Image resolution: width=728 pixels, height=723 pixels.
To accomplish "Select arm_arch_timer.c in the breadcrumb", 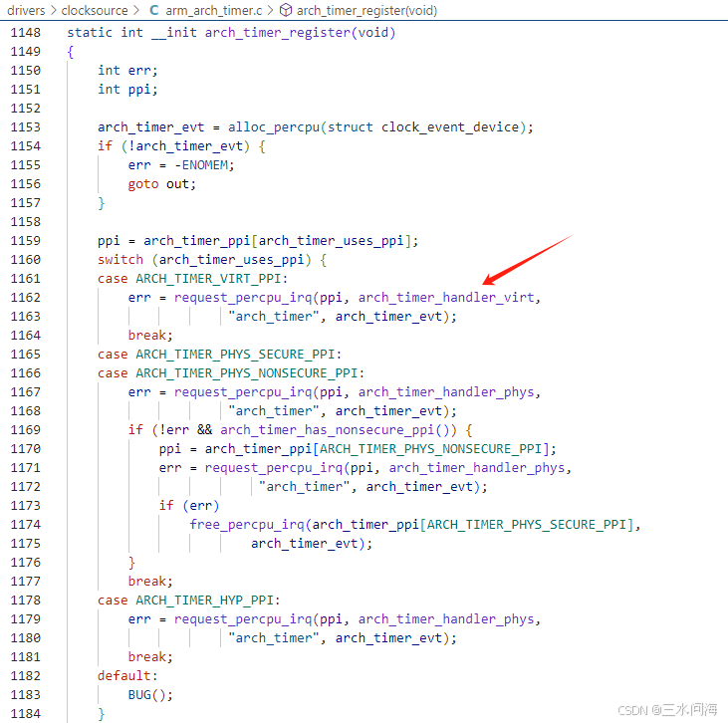I will tap(213, 10).
